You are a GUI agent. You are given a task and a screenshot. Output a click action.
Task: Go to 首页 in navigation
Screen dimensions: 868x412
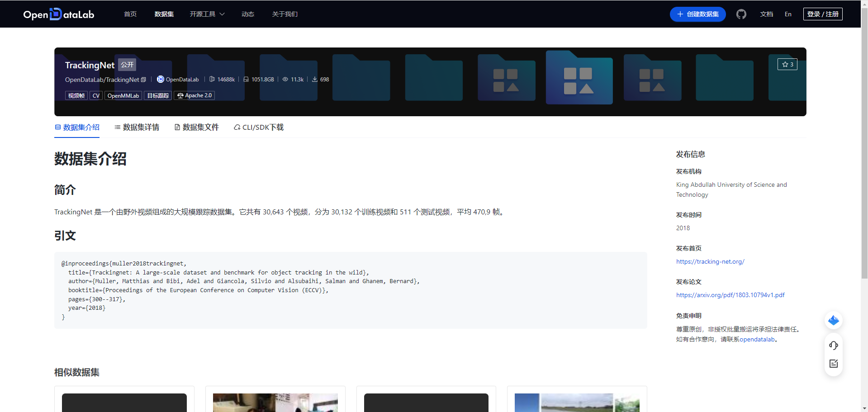[x=130, y=14]
